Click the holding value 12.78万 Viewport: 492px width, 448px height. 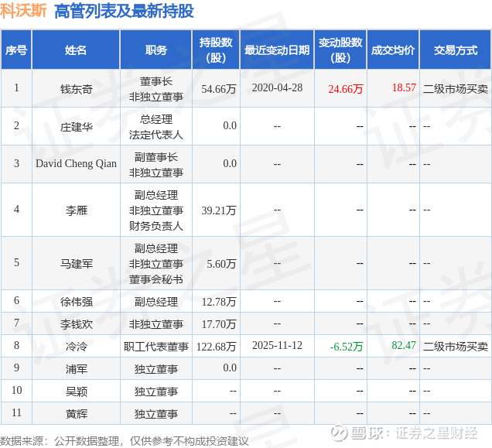click(219, 302)
